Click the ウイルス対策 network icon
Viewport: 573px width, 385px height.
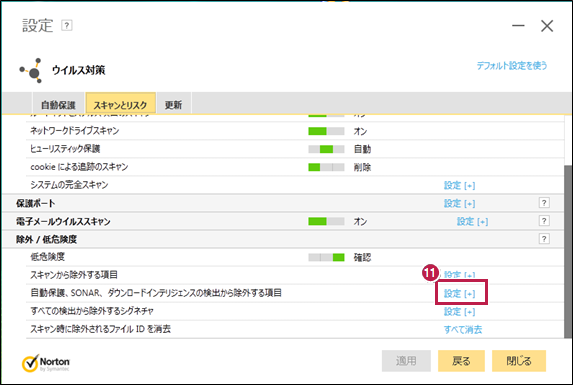coord(31,70)
